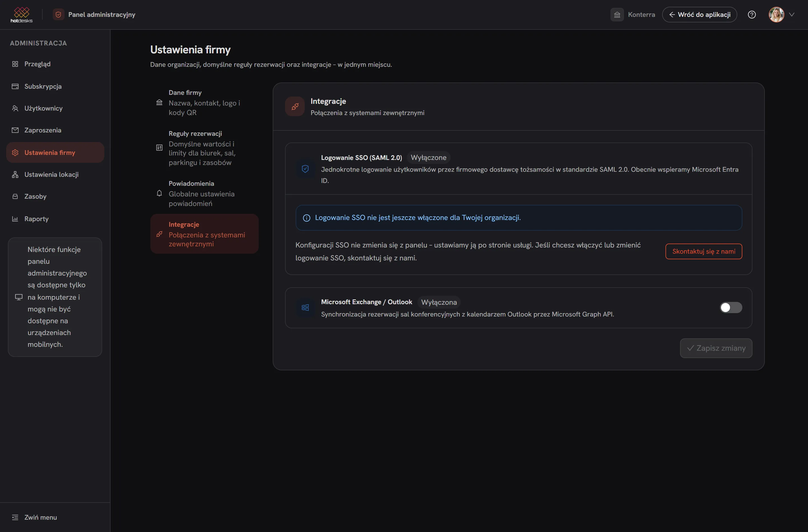Click the ADMINISTRACJA sidebar heading
This screenshot has width=808, height=532.
[38, 43]
